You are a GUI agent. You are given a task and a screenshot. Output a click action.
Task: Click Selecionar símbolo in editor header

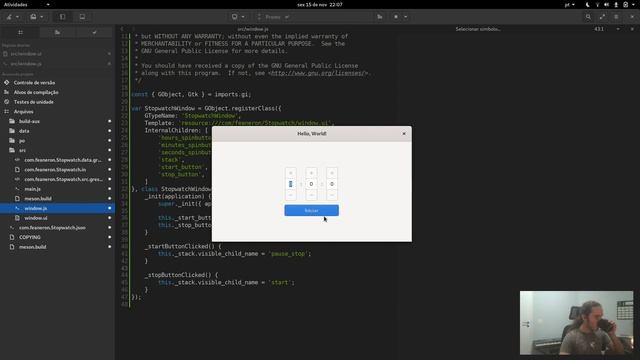point(478,29)
